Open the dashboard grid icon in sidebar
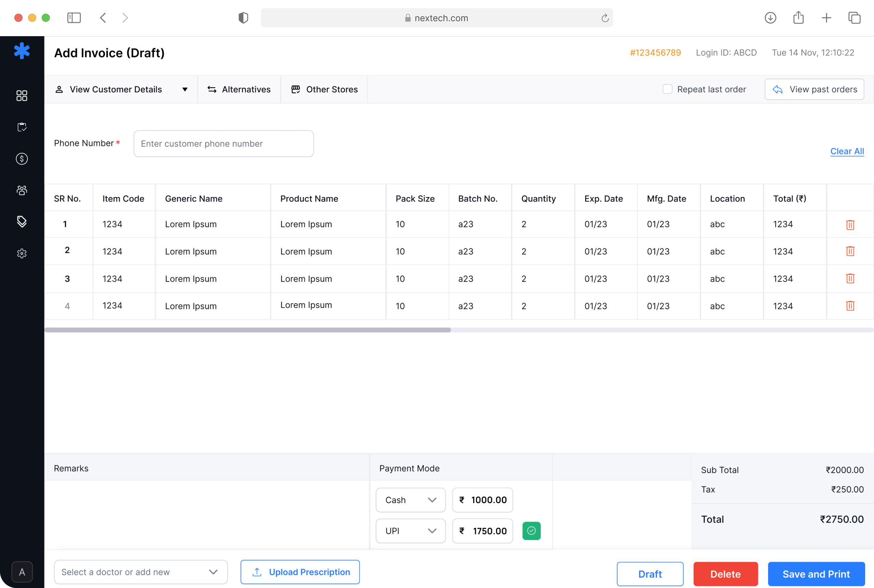The image size is (874, 588). point(22,96)
